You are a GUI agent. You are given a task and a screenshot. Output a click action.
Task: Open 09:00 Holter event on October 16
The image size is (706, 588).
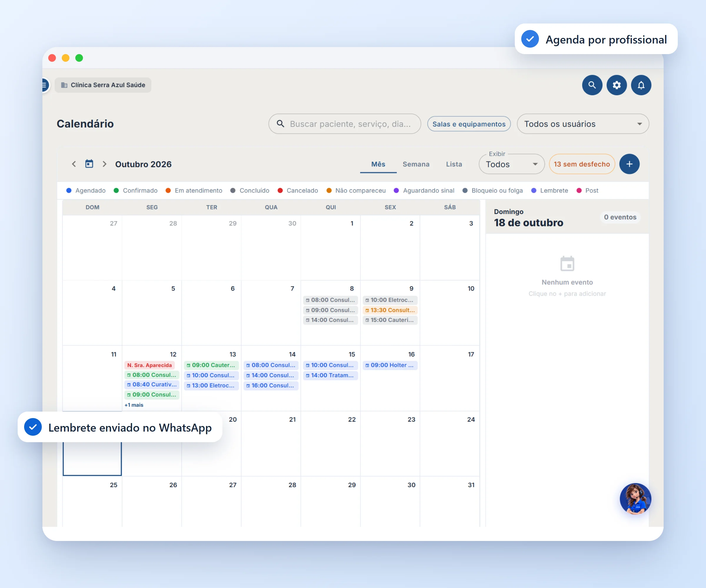point(390,365)
